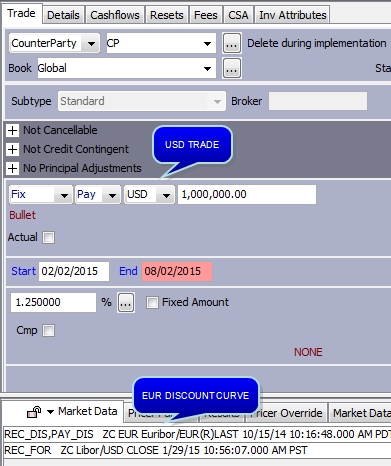The height and width of the screenshot is (466, 391).
Task: Click the 1.250000 rate field
Action: pyautogui.click(x=53, y=302)
